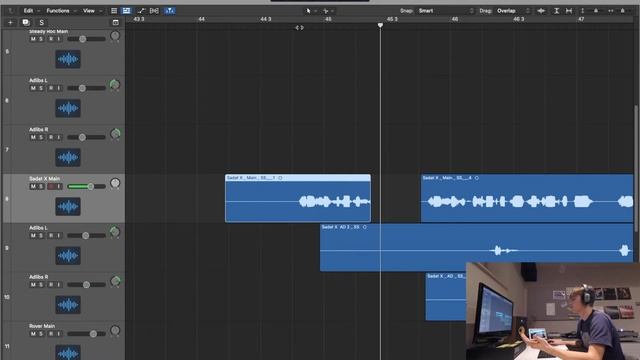640x360 pixels.
Task: Toggle the global solo S button
Action: (x=41, y=22)
